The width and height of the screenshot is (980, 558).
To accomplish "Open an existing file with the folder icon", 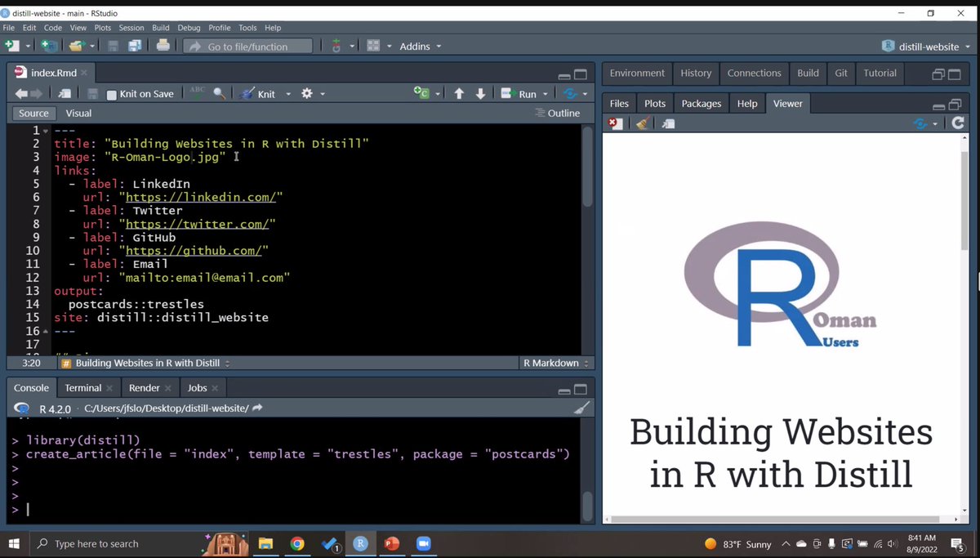I will click(77, 47).
